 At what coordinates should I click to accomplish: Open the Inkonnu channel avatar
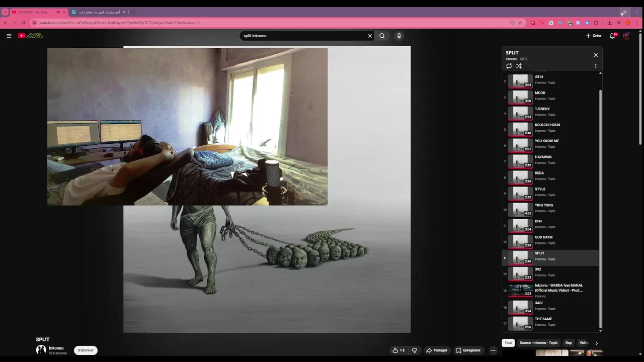pyautogui.click(x=41, y=350)
